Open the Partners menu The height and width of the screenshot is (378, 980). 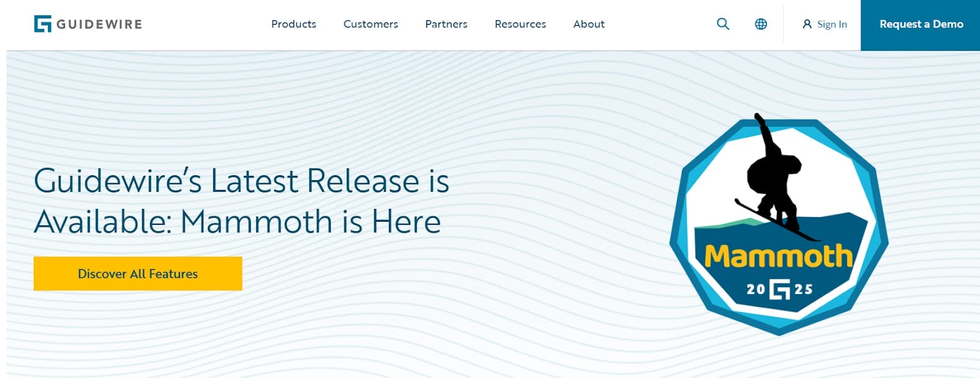tap(446, 24)
